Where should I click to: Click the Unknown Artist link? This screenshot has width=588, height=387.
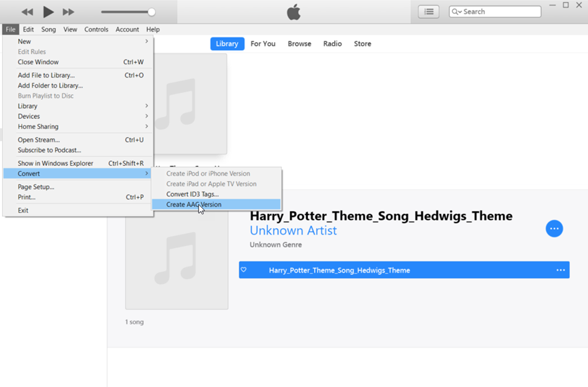(x=293, y=230)
